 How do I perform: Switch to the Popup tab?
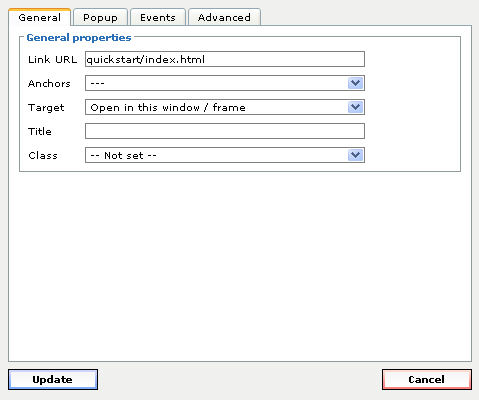pos(100,17)
